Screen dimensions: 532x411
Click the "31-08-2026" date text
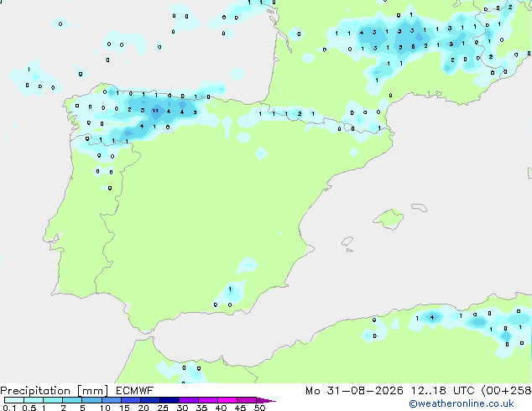365,391
